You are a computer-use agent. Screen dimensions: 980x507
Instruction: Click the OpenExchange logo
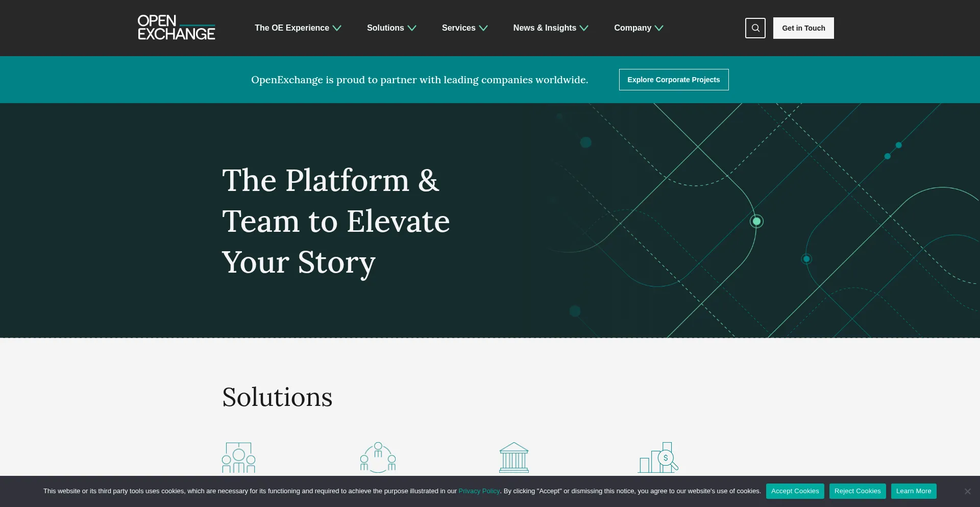(x=176, y=28)
